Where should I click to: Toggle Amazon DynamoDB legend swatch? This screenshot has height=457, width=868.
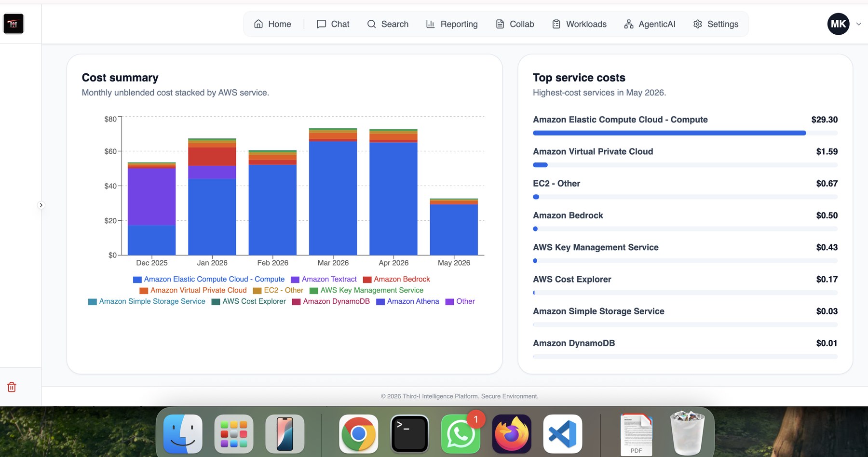point(297,302)
